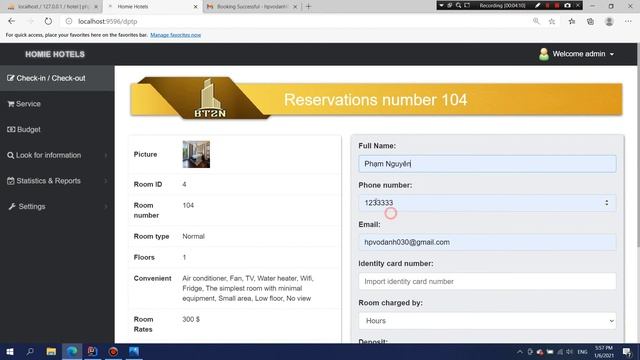Open the Check-in / Check-out sidebar item

pos(57,78)
